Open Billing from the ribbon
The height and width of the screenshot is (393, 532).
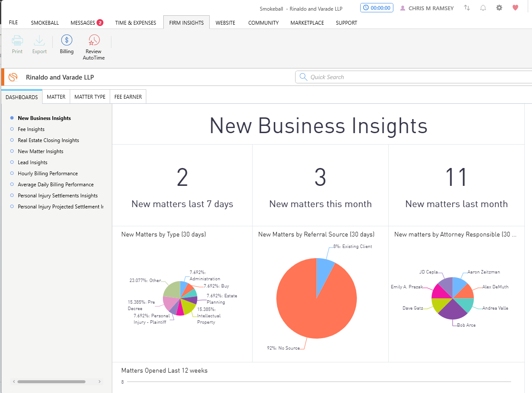[67, 44]
